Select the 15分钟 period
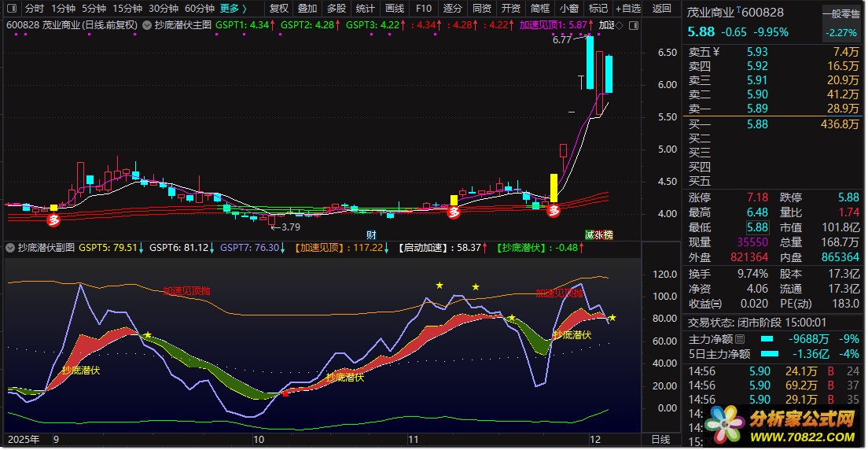Viewport: 868px width, 450px height. (x=127, y=9)
